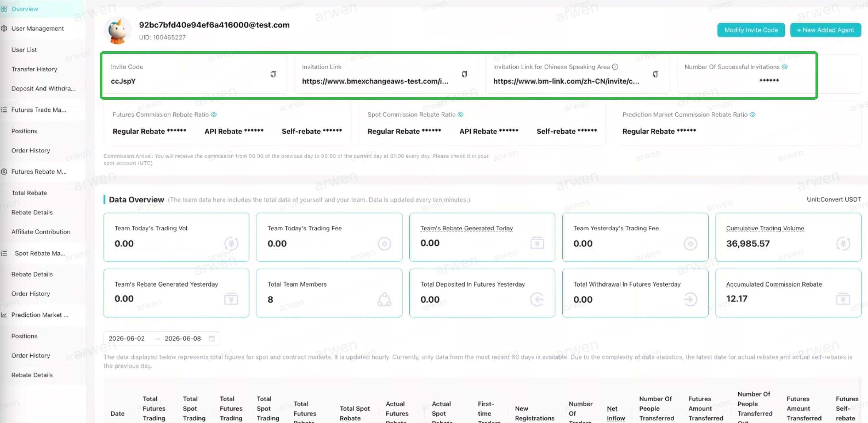Image resolution: width=868 pixels, height=423 pixels.
Task: Open Rebate Details under Prediction Market
Action: [x=32, y=375]
